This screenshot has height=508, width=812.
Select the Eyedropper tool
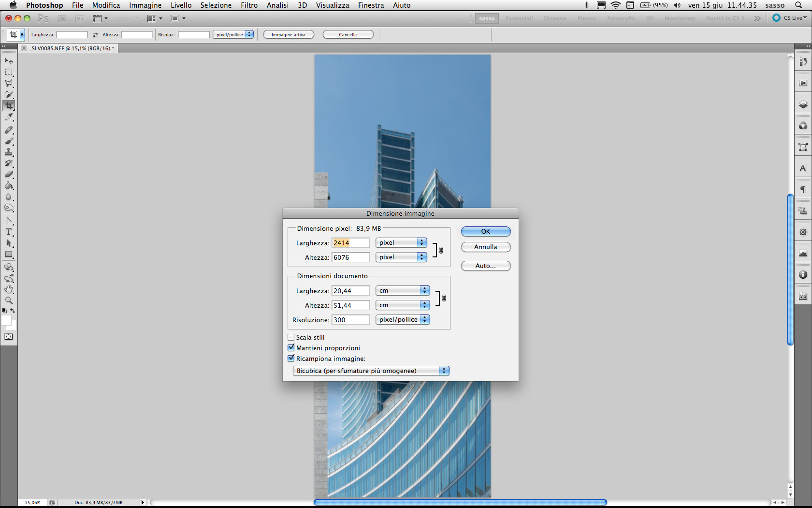(9, 117)
